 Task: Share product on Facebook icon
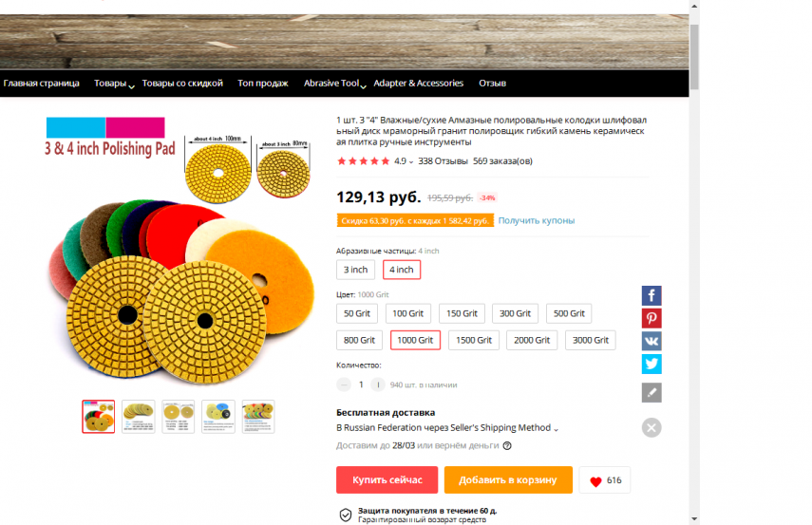pos(651,295)
